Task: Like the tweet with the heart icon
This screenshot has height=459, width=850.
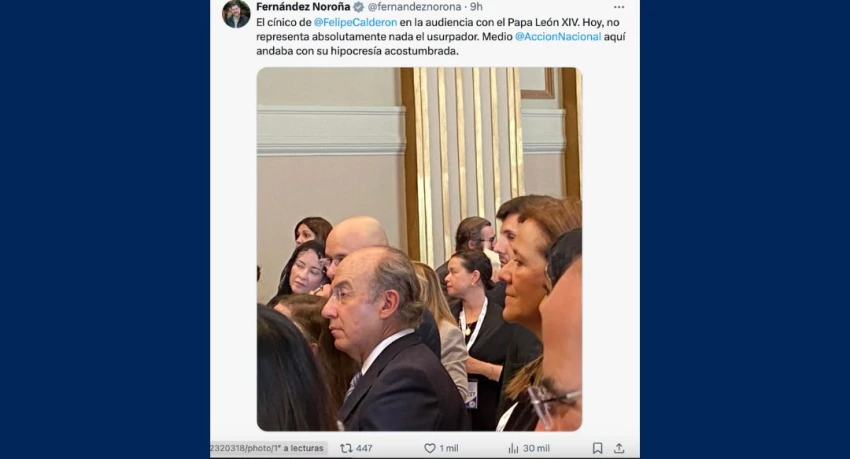Action: (x=429, y=448)
